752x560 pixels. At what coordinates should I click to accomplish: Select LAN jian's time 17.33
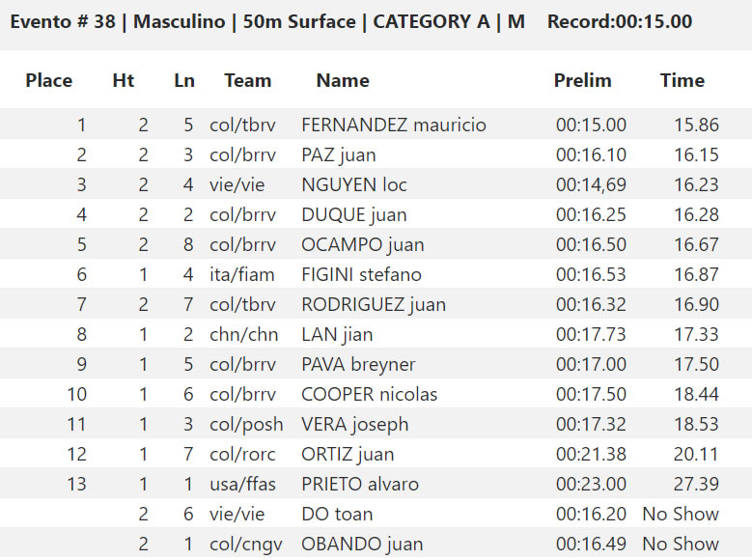(x=696, y=334)
